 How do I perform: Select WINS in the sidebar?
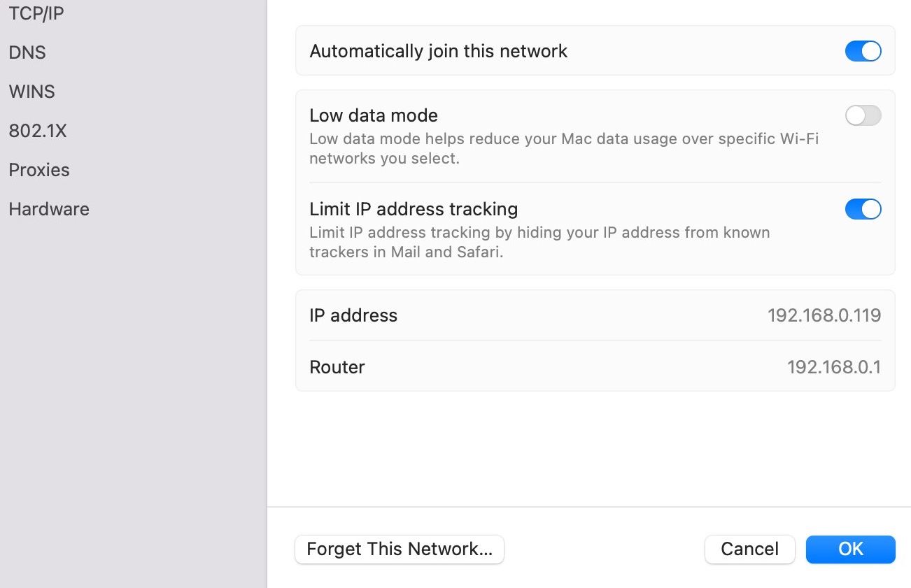[x=31, y=92]
